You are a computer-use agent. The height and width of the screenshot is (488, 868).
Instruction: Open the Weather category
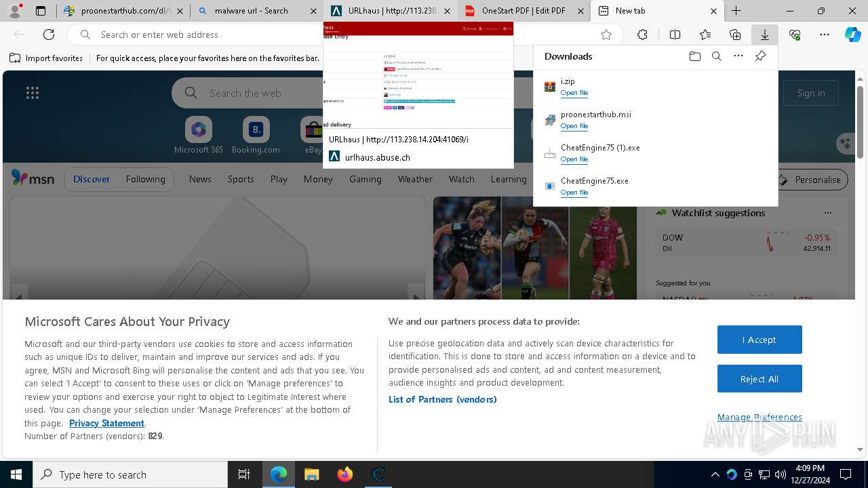click(x=415, y=179)
